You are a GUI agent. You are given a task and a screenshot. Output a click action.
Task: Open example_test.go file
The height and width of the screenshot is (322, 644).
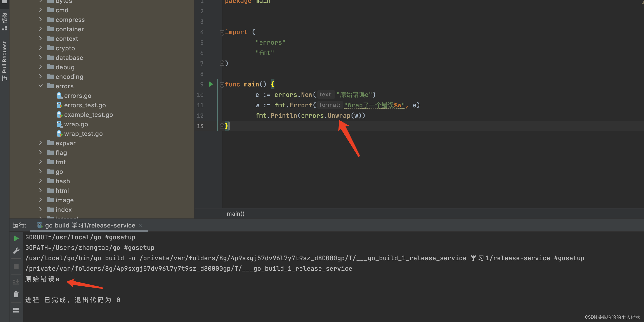[88, 114]
